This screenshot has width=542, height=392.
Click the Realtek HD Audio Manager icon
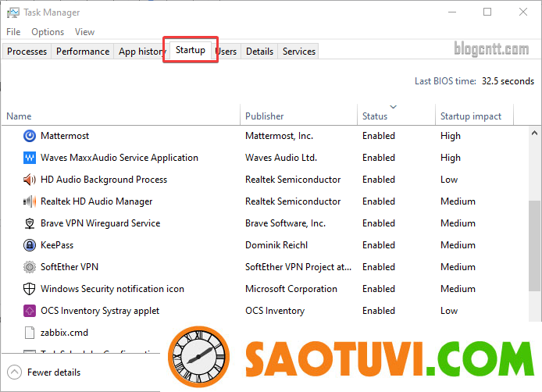(x=30, y=201)
